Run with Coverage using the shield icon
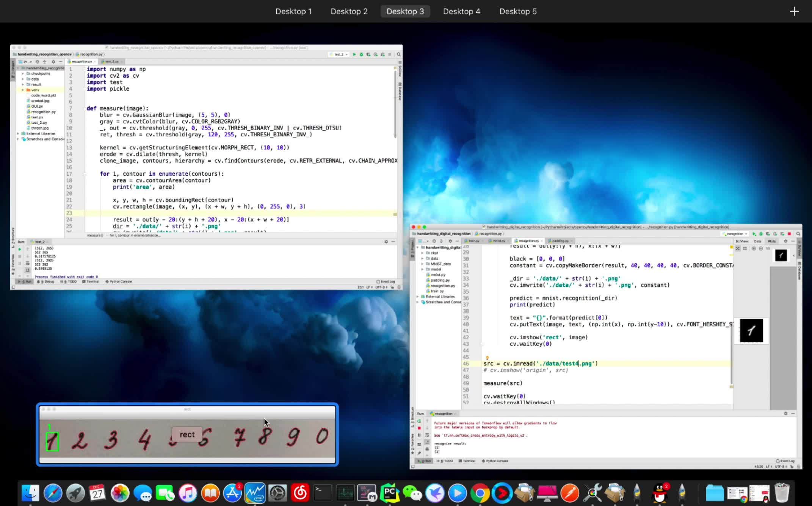Viewport: 812px width, 506px height. pos(768,234)
